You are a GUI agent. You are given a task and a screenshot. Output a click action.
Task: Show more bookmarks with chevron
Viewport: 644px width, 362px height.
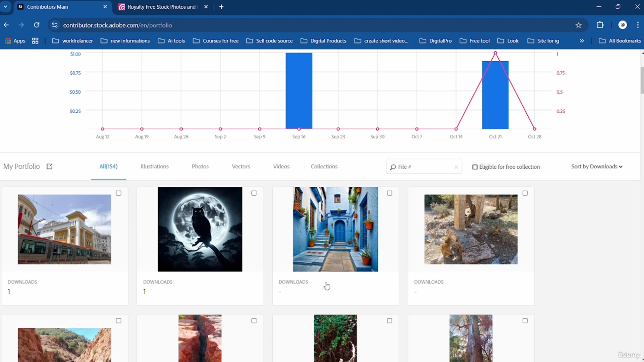[x=582, y=41]
